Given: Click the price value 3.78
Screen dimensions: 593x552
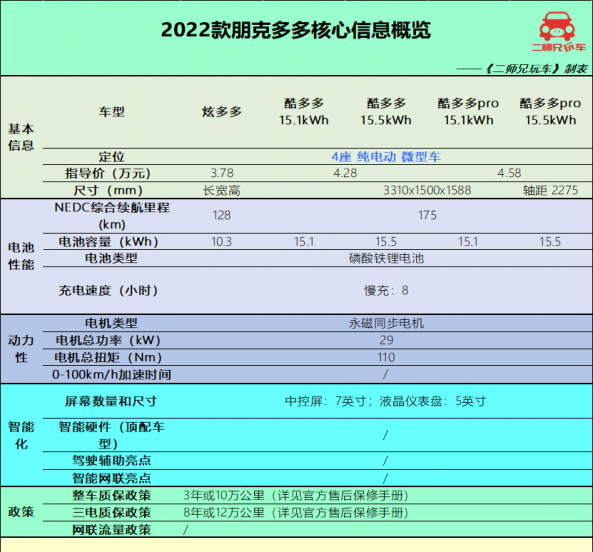Looking at the screenshot, I should (x=222, y=173).
